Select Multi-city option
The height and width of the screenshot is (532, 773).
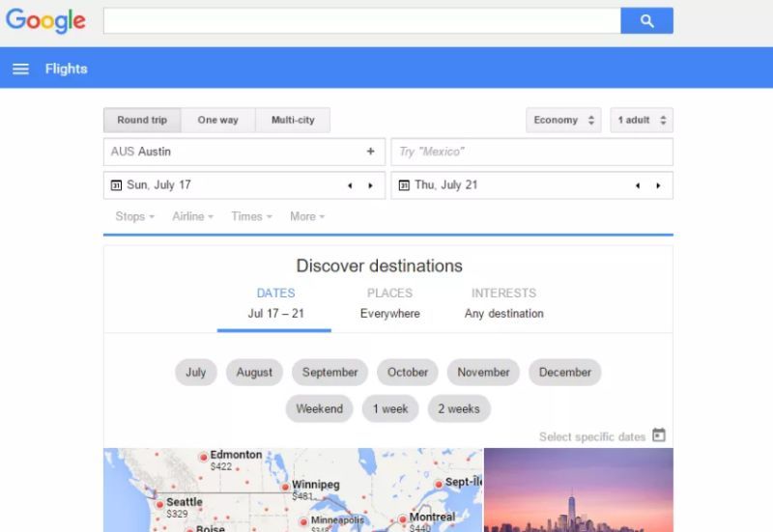coord(293,120)
